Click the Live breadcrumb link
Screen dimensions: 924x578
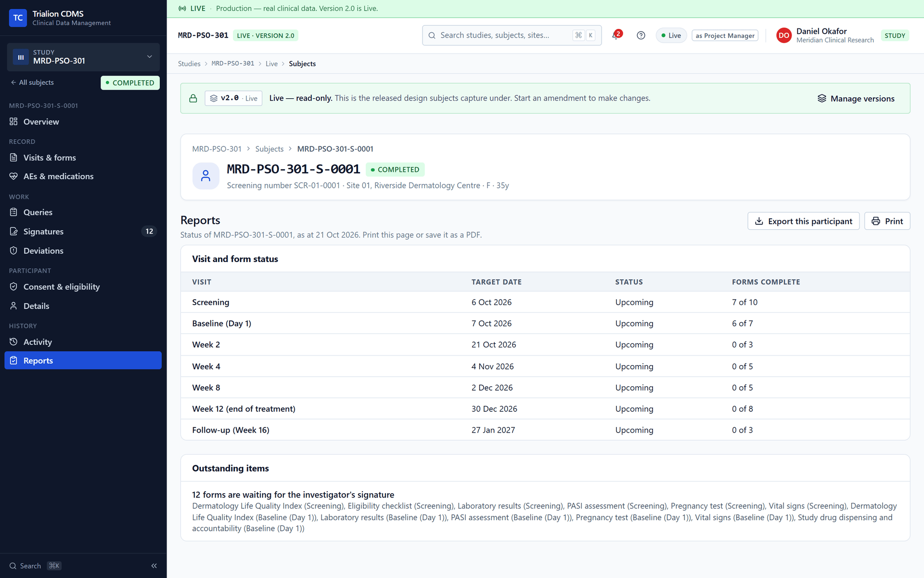(x=271, y=64)
